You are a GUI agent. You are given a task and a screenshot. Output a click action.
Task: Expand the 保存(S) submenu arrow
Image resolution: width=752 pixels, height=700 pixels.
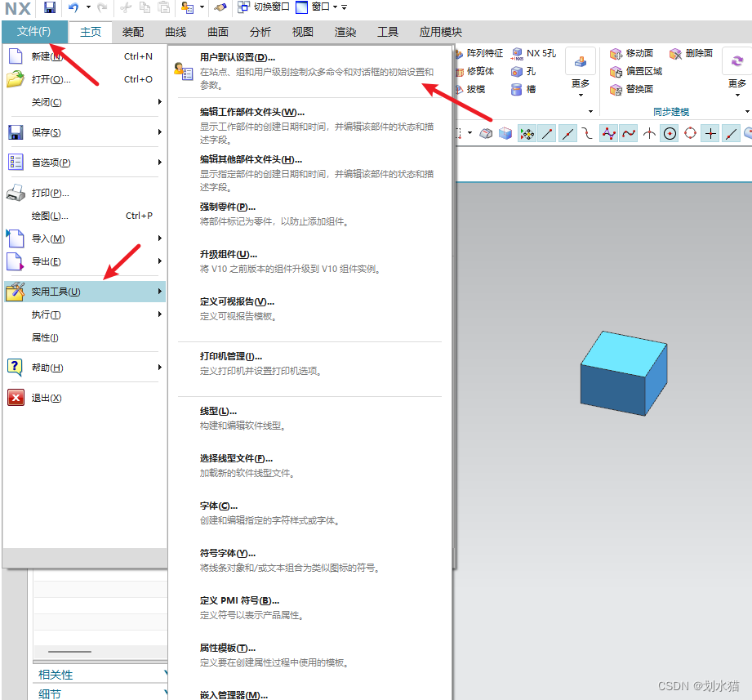point(160,131)
